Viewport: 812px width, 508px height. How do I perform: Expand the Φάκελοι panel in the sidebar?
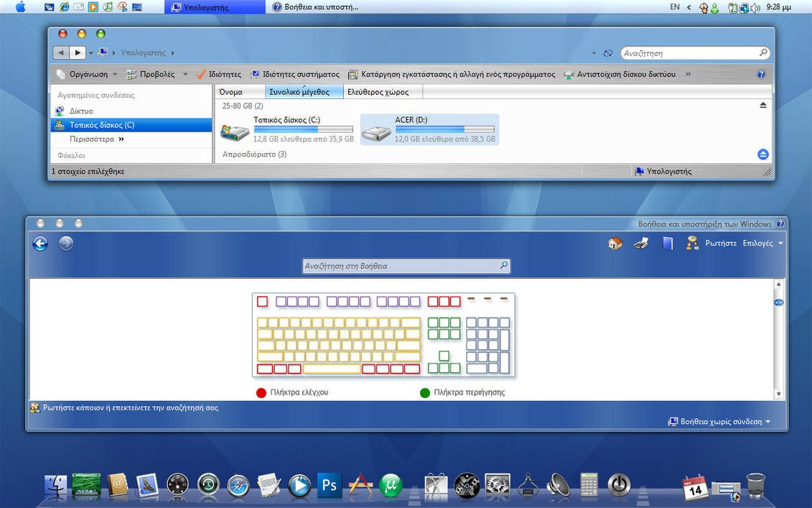point(72,155)
